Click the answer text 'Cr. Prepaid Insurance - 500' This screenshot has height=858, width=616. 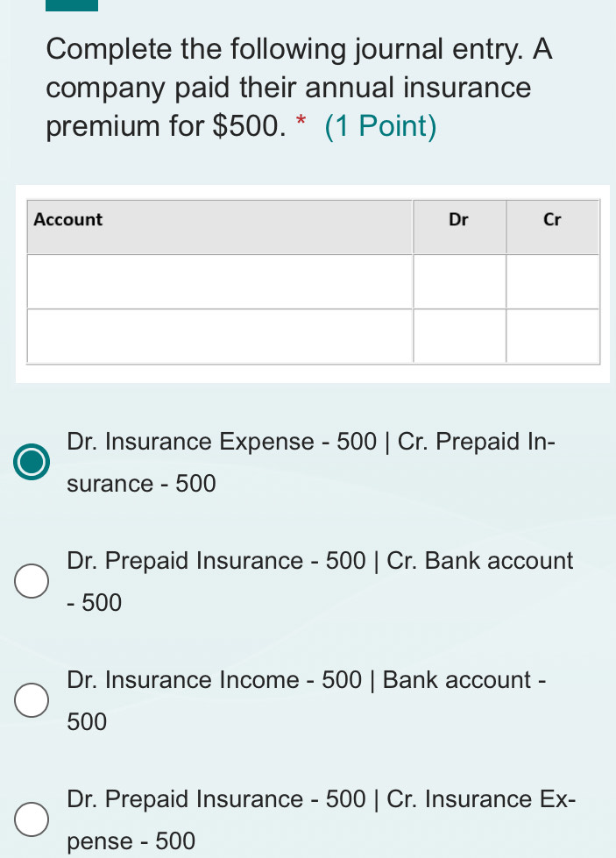[311, 463]
